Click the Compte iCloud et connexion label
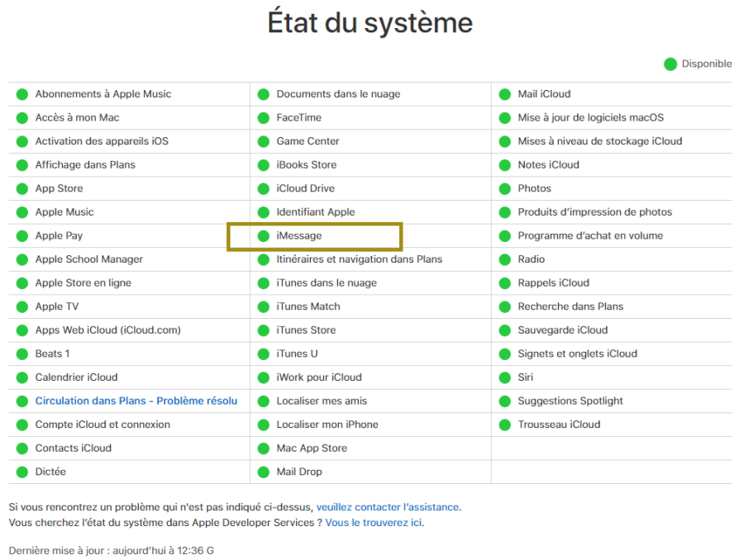The height and width of the screenshot is (560, 744). point(103,425)
